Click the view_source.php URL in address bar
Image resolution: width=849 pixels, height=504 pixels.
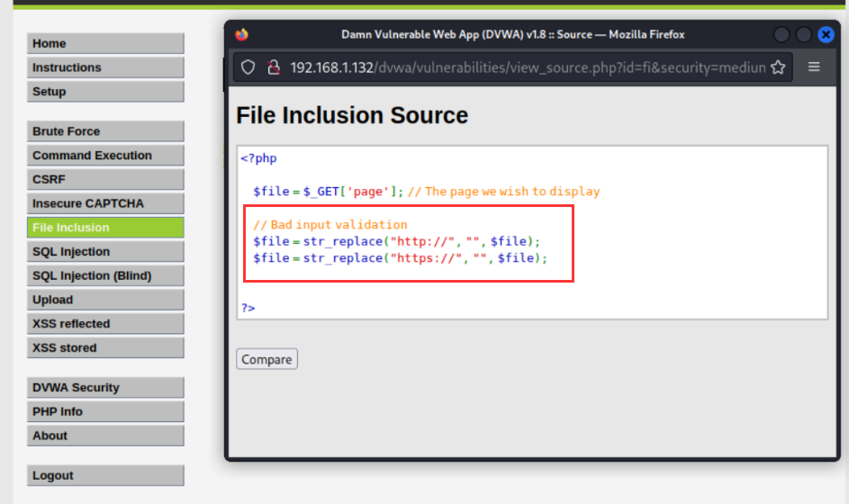[x=528, y=67]
